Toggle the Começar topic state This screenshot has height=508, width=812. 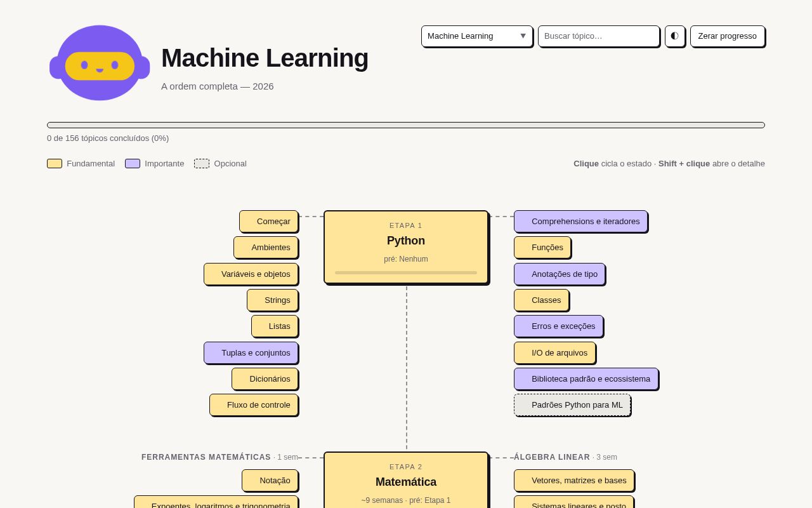268,221
